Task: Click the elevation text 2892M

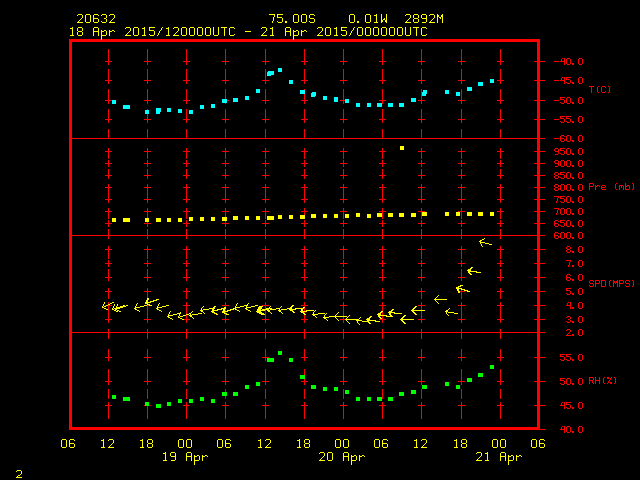Action: (x=424, y=19)
